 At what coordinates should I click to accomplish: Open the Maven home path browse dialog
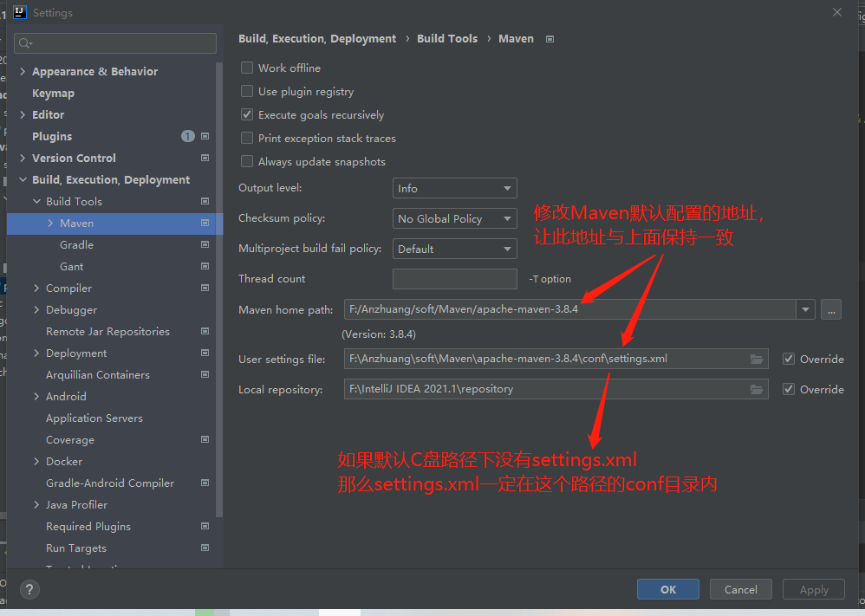coord(831,309)
